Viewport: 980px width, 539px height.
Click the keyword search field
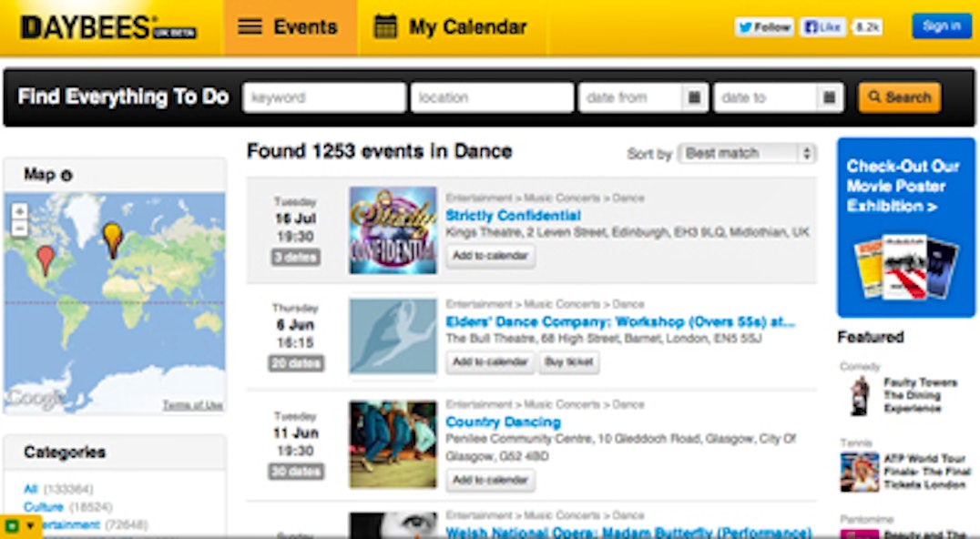[323, 97]
